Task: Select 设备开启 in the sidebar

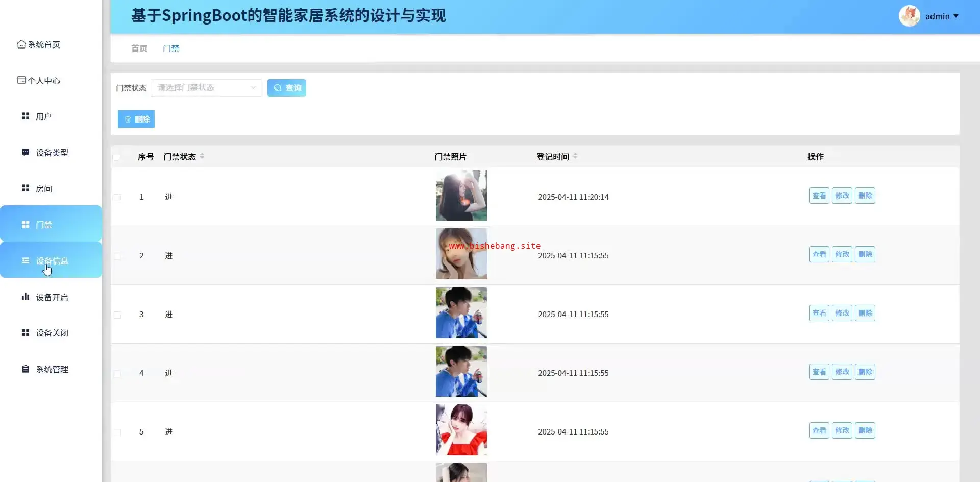Action: point(52,297)
